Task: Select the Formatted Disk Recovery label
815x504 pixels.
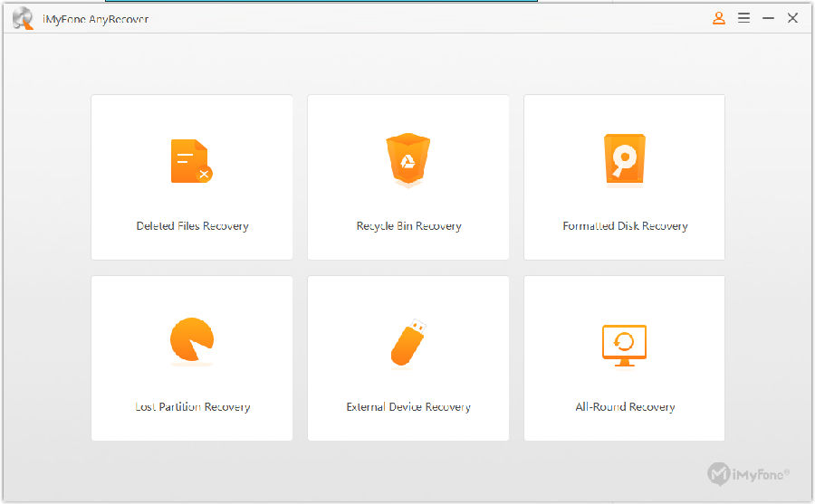Action: 625,226
